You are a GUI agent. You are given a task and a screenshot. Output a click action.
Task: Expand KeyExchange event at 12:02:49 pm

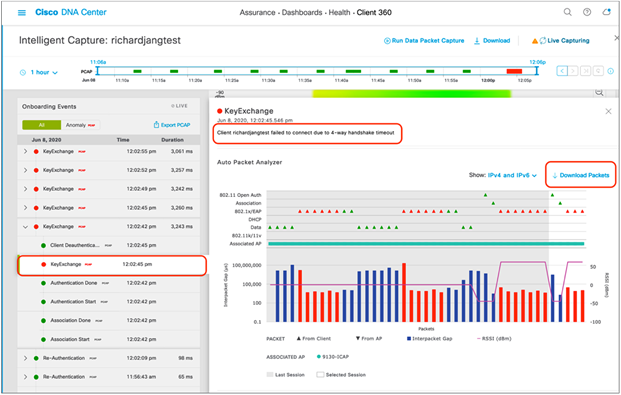tap(25, 189)
